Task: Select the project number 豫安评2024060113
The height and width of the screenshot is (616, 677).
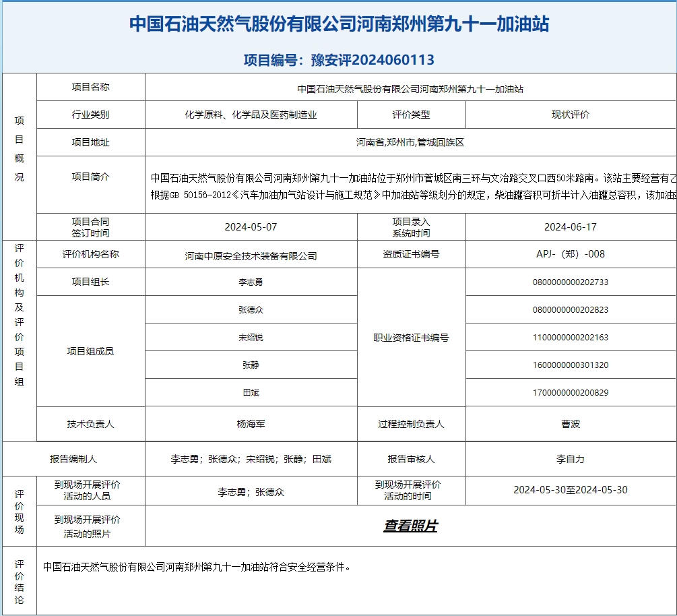Action: point(372,59)
